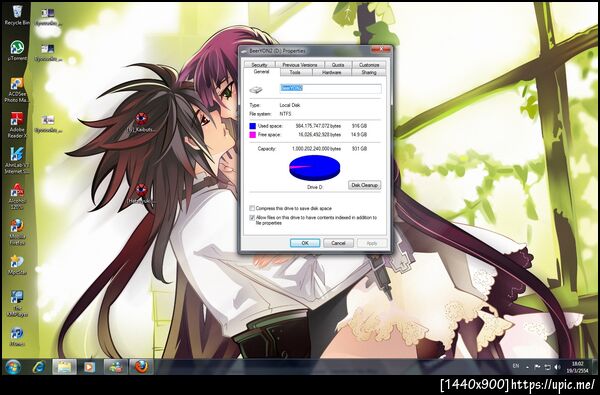The width and height of the screenshot is (600, 395).
Task: Click the NTFS file system text
Action: [x=285, y=114]
